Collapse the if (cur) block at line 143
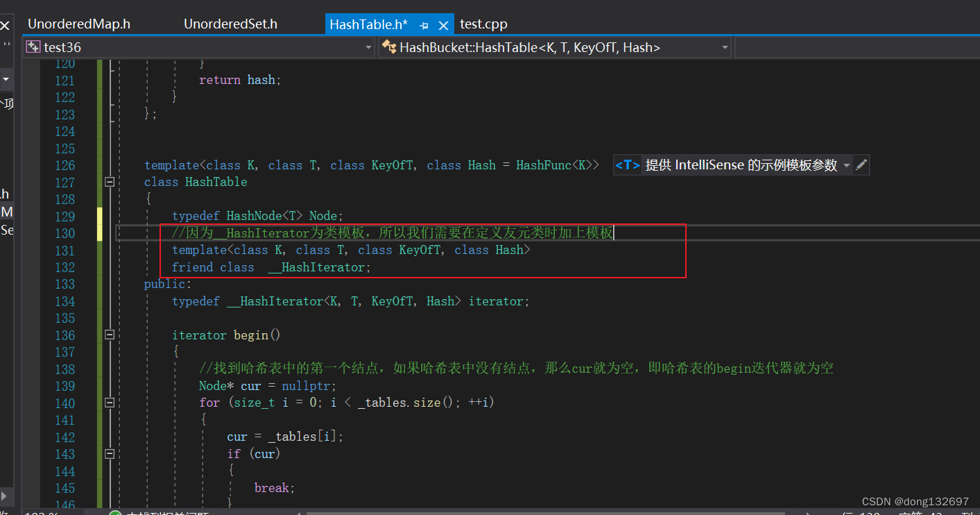Screen dimensions: 980x515 pyautogui.click(x=109, y=454)
